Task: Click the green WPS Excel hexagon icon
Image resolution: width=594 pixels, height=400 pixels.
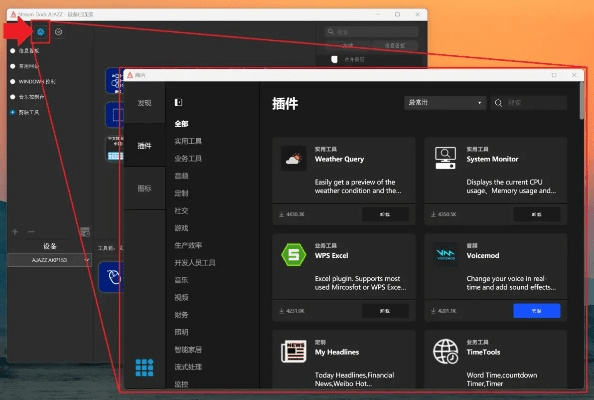Action: pyautogui.click(x=294, y=255)
